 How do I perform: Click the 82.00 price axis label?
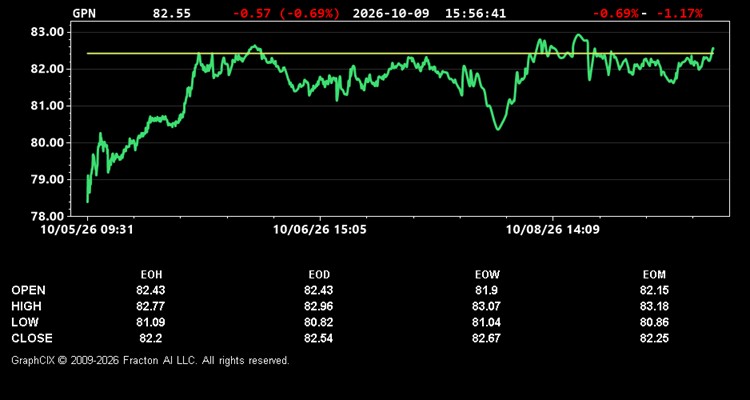coord(47,69)
